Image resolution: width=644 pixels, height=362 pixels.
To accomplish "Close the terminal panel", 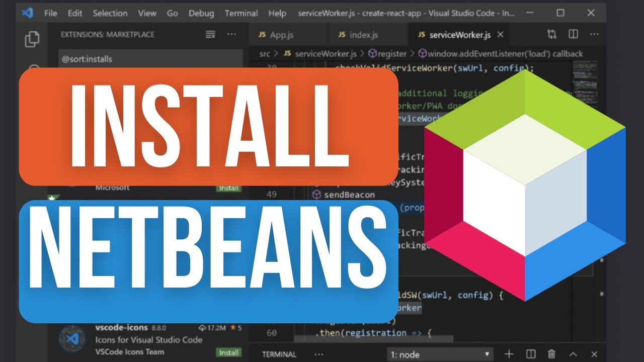I will pyautogui.click(x=594, y=354).
